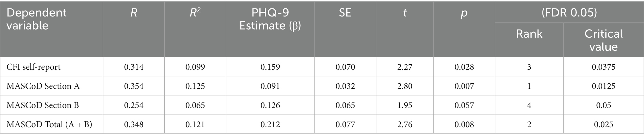The image size is (644, 139).
Task: Click the Critical value subheader
Action: [x=604, y=40]
